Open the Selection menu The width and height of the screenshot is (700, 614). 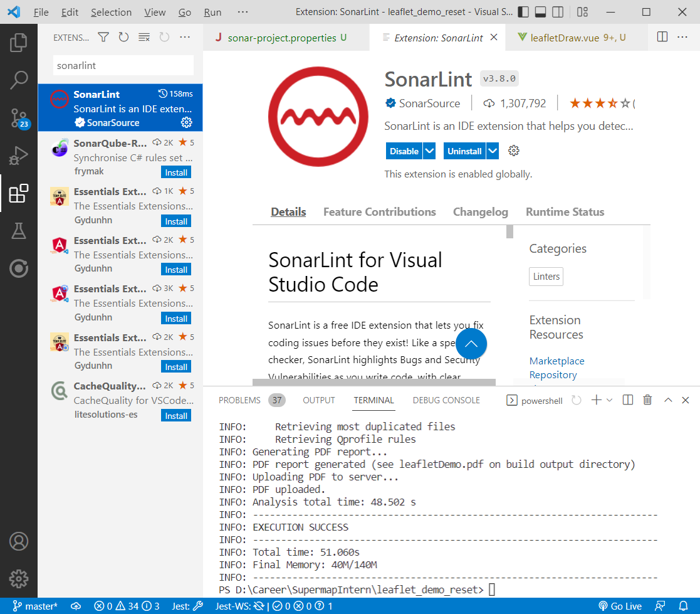click(x=111, y=12)
